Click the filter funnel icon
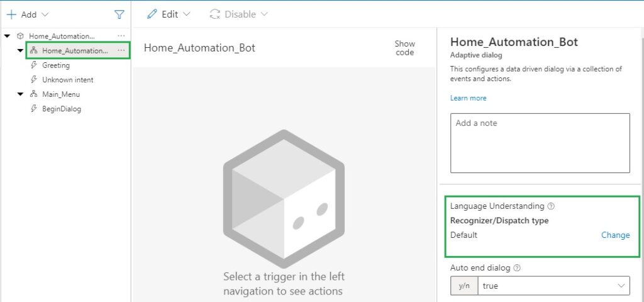Screen dimensions: 644x302 click(x=119, y=14)
